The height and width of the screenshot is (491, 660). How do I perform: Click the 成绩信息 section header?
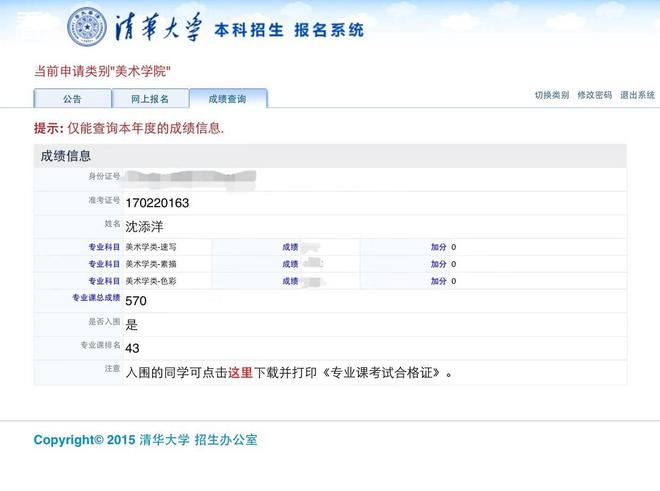coord(66,155)
